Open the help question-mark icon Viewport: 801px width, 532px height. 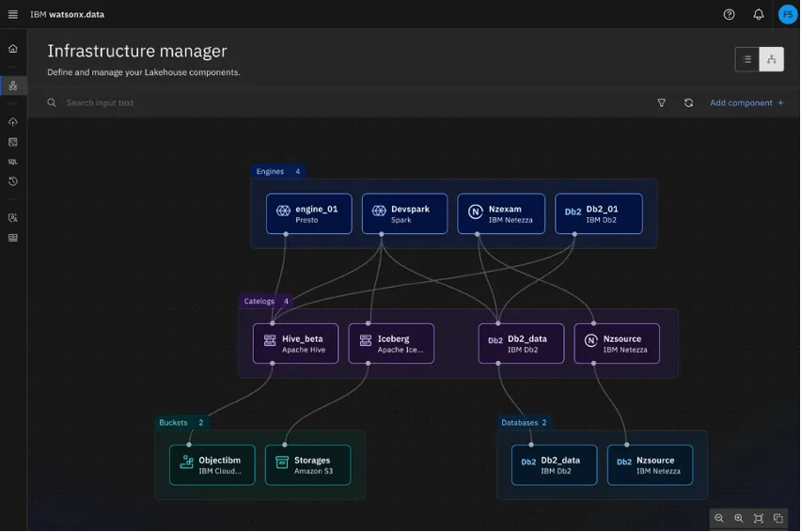point(729,14)
